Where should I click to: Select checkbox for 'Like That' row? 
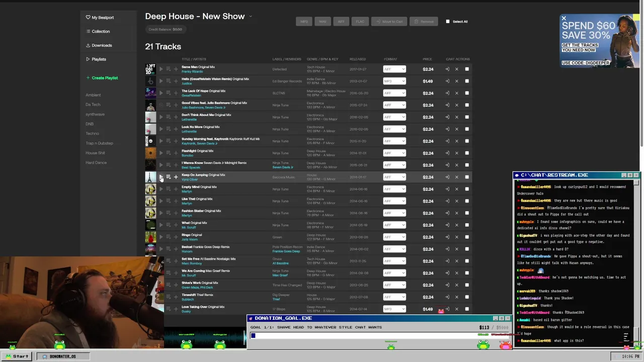pos(467,201)
